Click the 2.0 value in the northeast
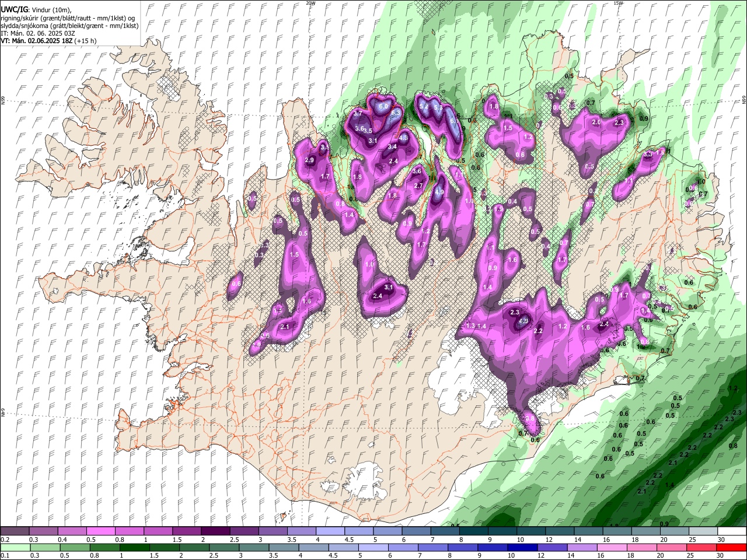The height and width of the screenshot is (560, 747). point(596,123)
